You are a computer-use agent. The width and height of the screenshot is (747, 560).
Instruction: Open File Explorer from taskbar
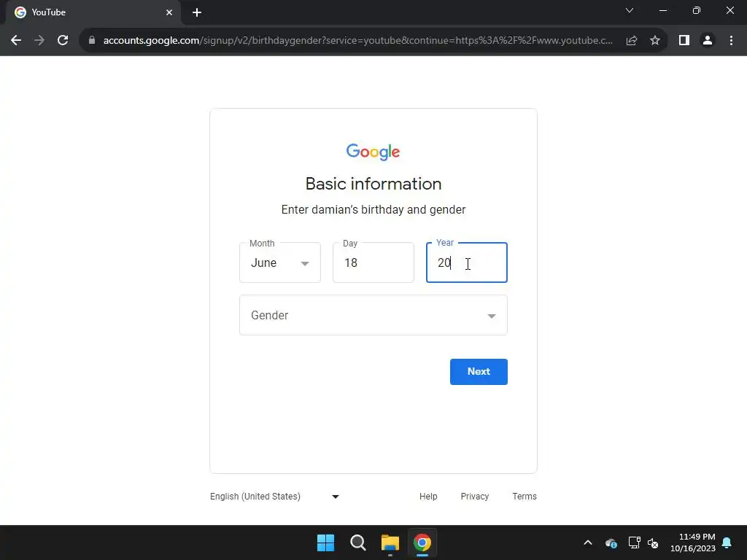390,542
